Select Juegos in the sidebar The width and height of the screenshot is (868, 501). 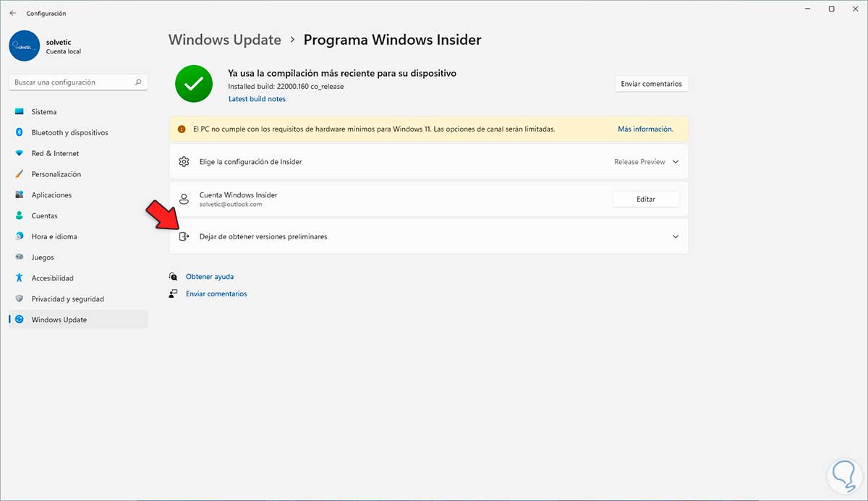click(78, 257)
